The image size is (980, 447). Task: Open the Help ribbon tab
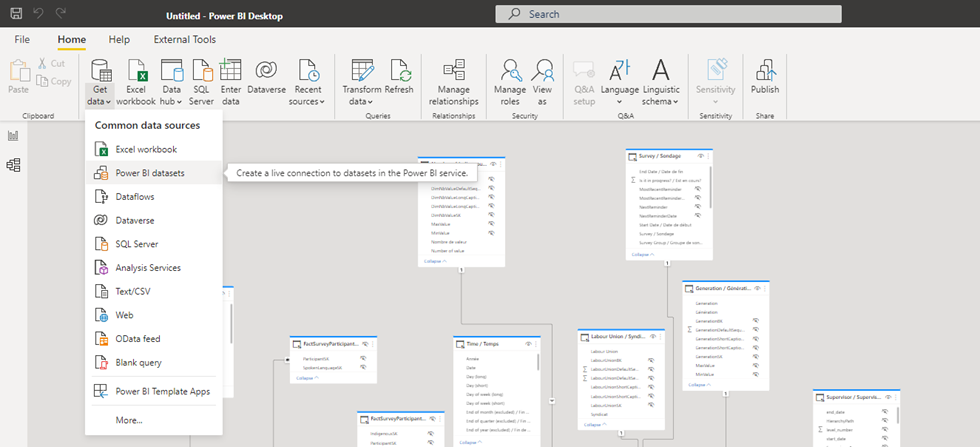[119, 39]
